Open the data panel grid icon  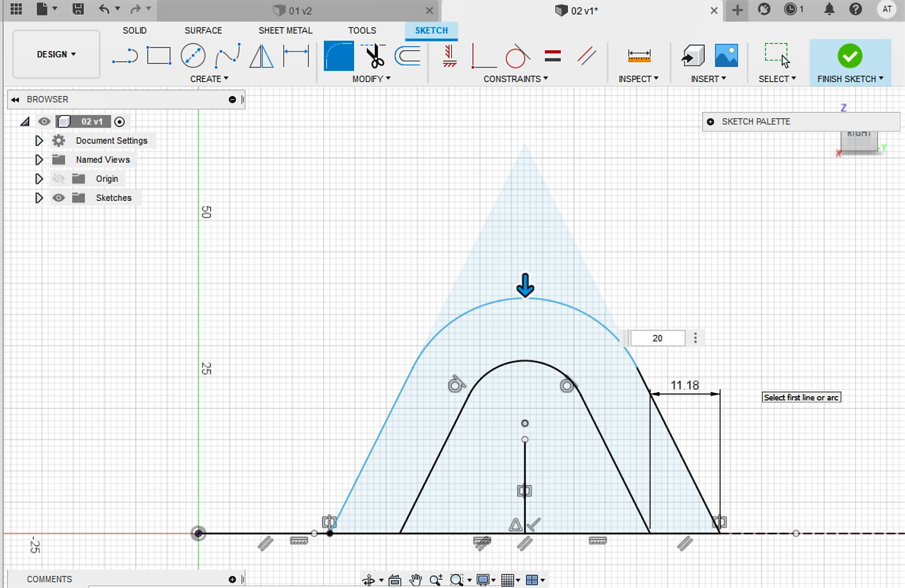[16, 9]
